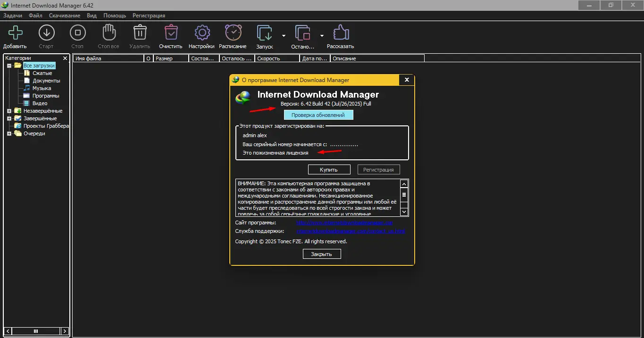Open the Служба поддержки link
The width and height of the screenshot is (644, 338).
351,231
